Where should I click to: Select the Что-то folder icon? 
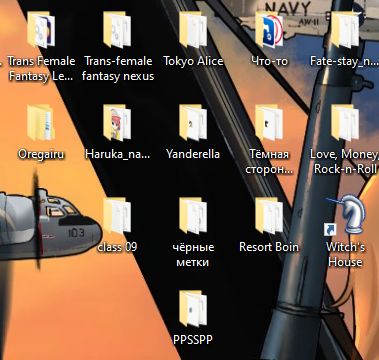point(269,29)
